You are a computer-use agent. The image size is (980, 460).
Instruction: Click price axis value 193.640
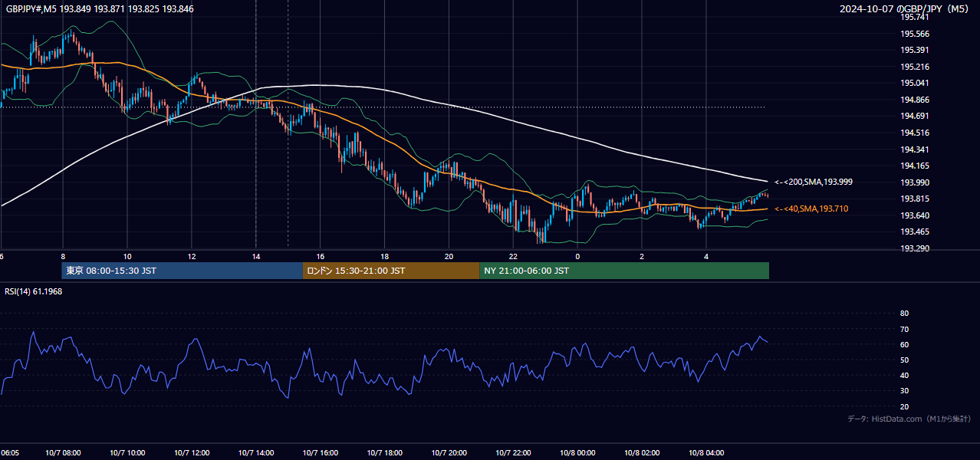(914, 215)
